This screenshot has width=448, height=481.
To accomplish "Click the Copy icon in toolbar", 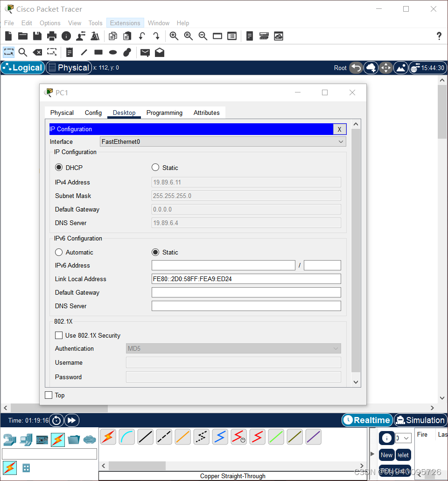I will click(113, 36).
